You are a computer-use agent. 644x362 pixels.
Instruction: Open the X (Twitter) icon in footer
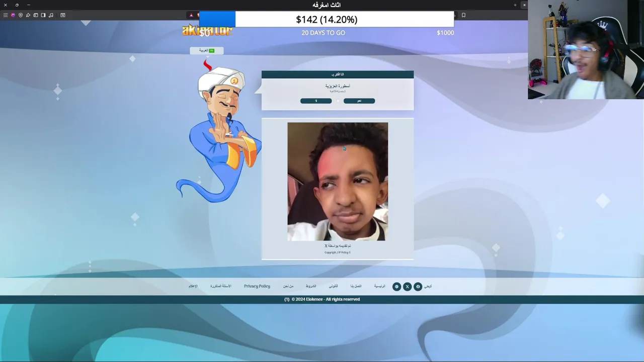(407, 287)
